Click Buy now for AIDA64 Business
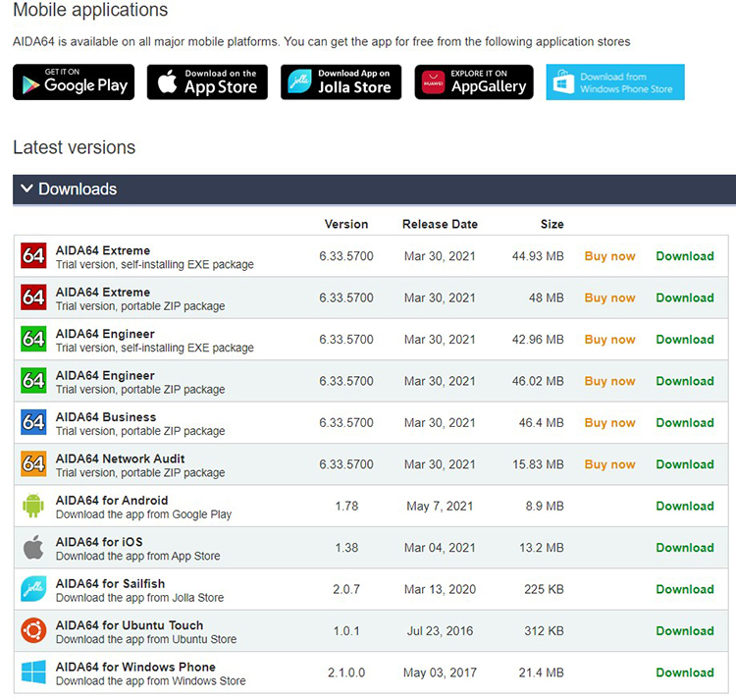This screenshot has height=700, width=736. pyautogui.click(x=609, y=423)
